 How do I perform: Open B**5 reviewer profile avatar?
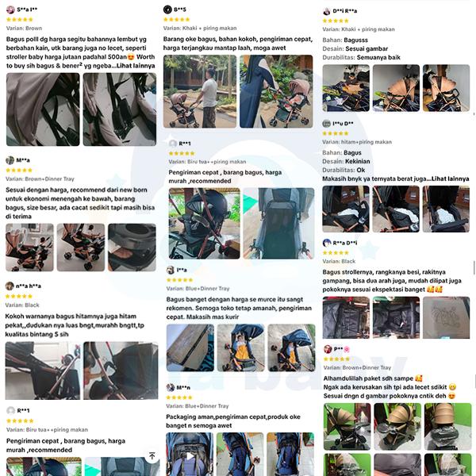point(167,10)
